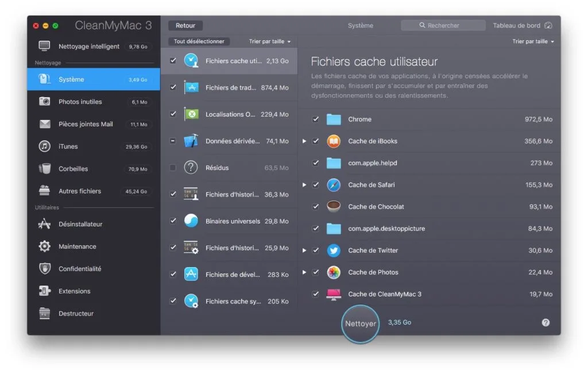
Task: Click the Cache de Chocolat cup icon
Action: pyautogui.click(x=334, y=206)
